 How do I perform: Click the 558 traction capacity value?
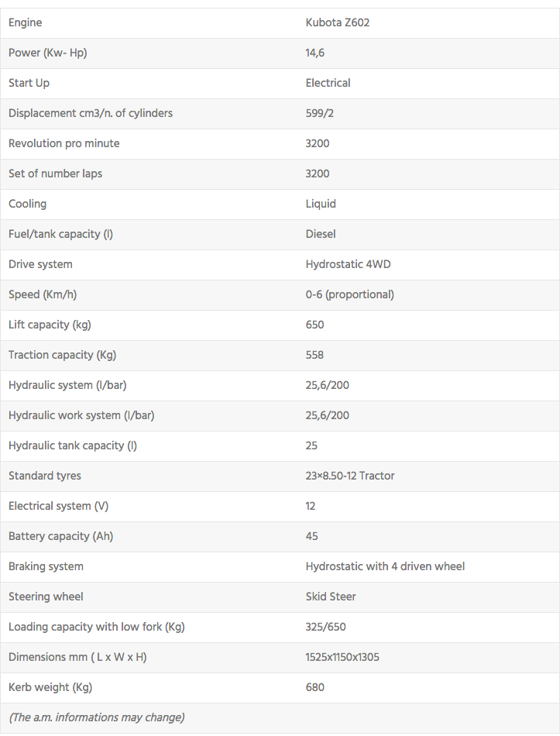(x=314, y=355)
